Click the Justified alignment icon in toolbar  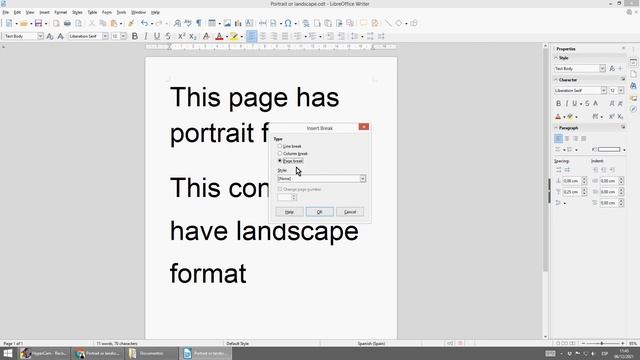tap(285, 36)
